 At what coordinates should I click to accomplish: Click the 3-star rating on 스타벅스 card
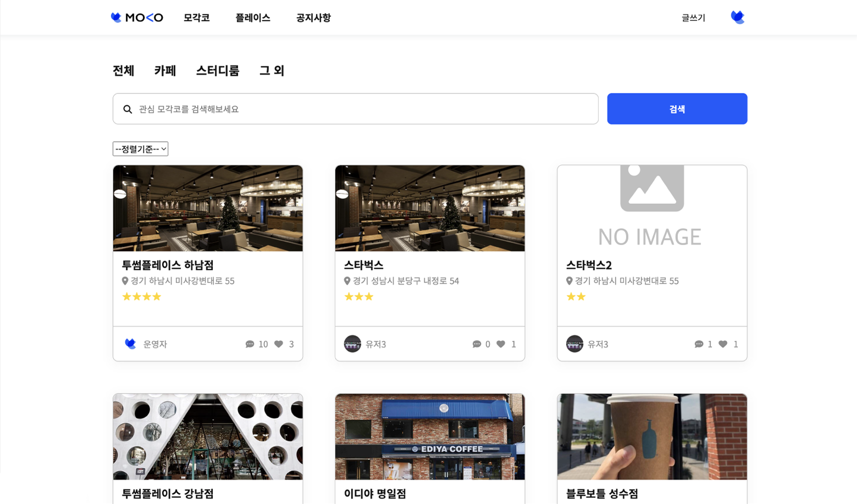tap(358, 297)
